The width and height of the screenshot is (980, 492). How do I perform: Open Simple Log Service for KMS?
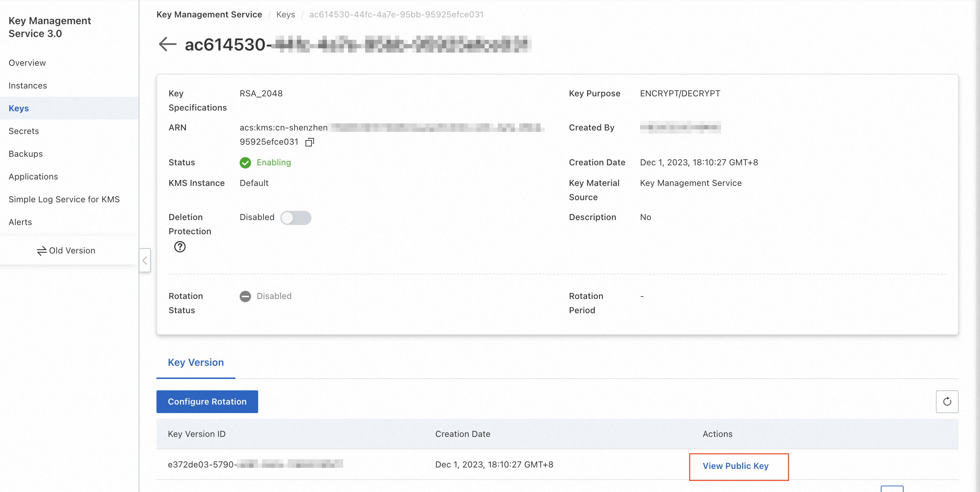pos(64,199)
